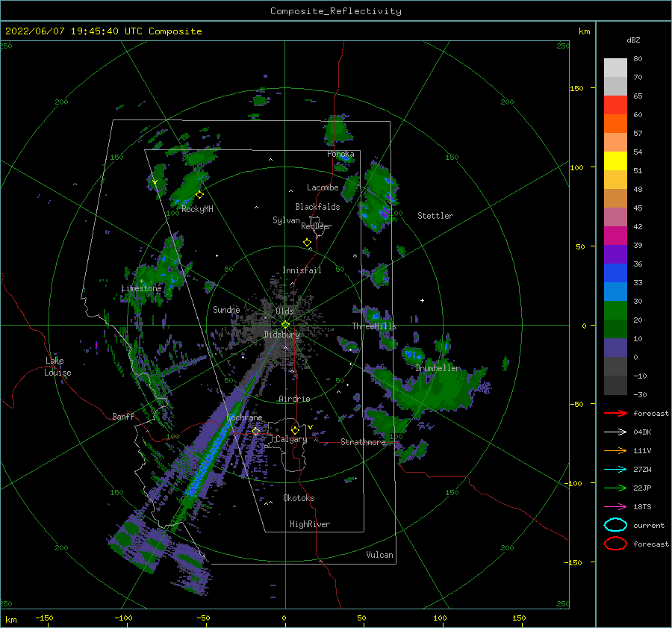Click the yellow diamond marker below Cochrane
672x628 pixels.
pyautogui.click(x=256, y=432)
